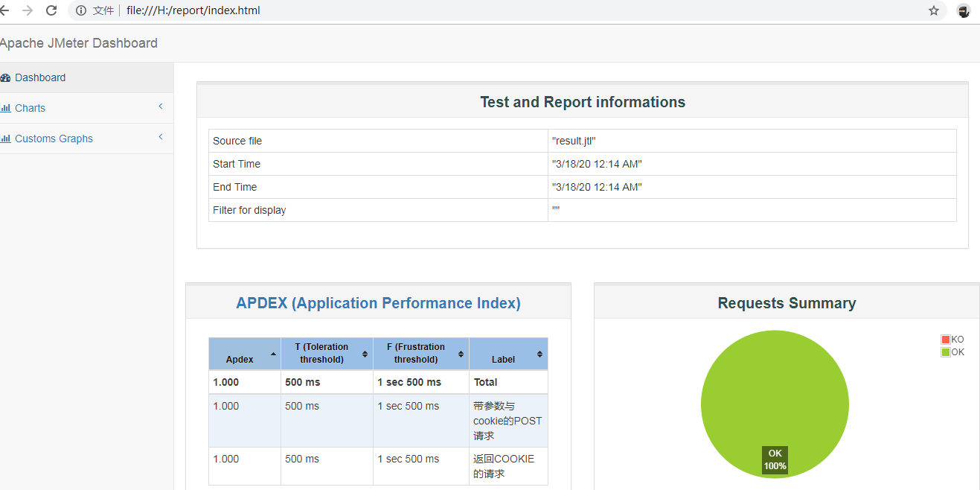Go forward with the browser forward arrow
The width and height of the screenshot is (980, 490).
pyautogui.click(x=28, y=10)
